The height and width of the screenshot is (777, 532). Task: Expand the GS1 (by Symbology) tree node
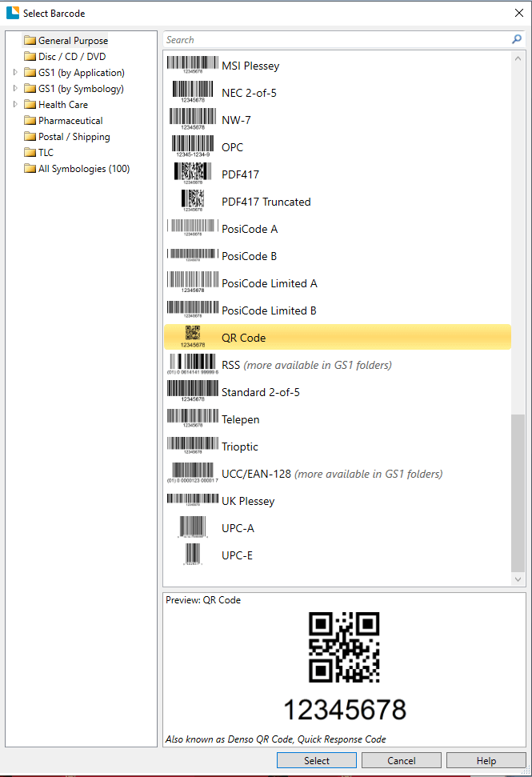14,89
